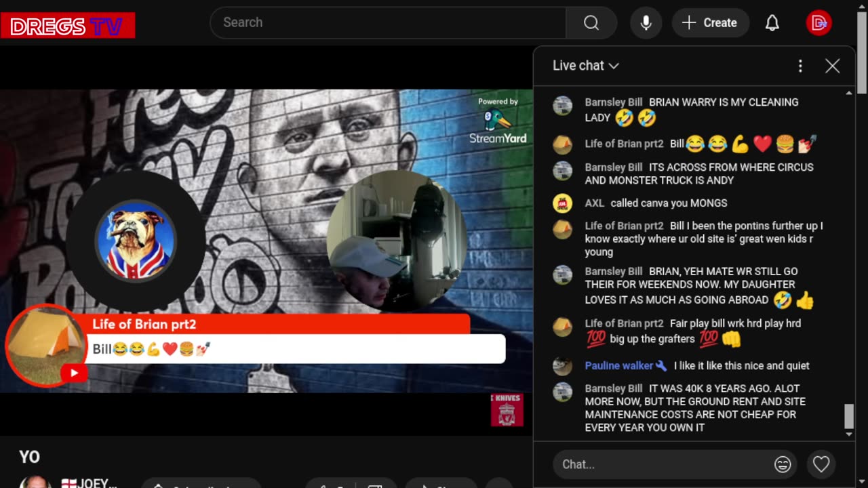Click the YouTube badge on overlay comment
Screen dimensions: 868x488
pos(74,373)
